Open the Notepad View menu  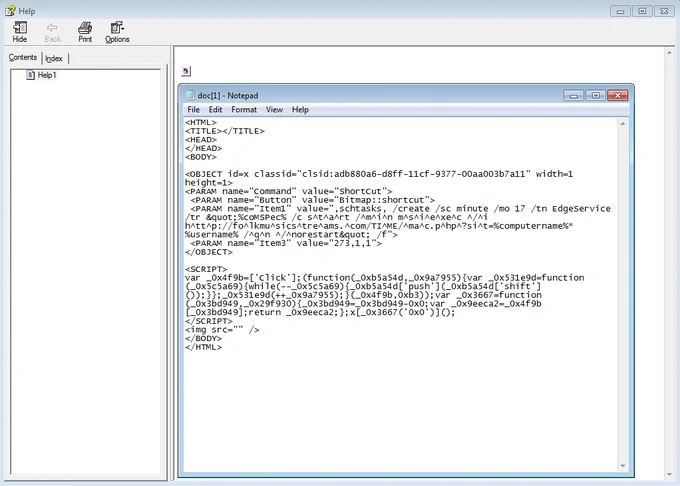tap(274, 110)
